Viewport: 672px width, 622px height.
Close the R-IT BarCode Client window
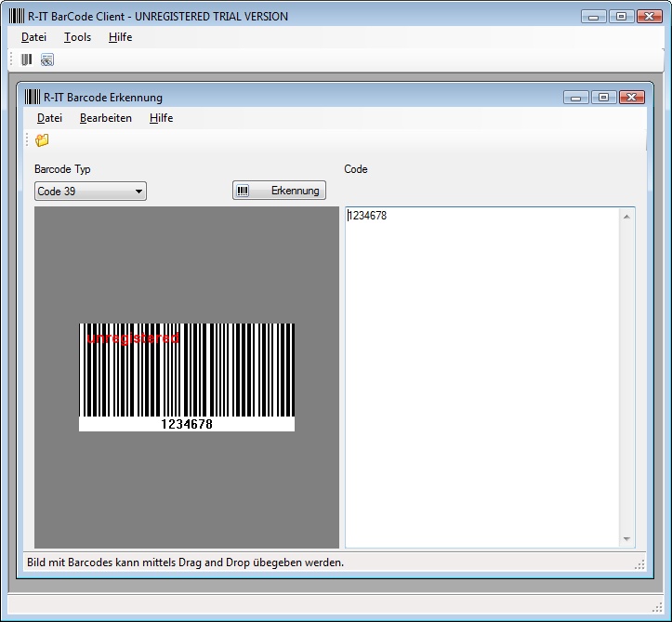(650, 17)
